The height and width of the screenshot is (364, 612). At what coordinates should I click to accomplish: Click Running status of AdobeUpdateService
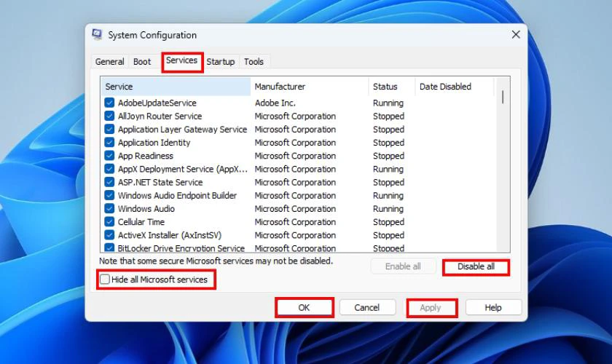388,103
